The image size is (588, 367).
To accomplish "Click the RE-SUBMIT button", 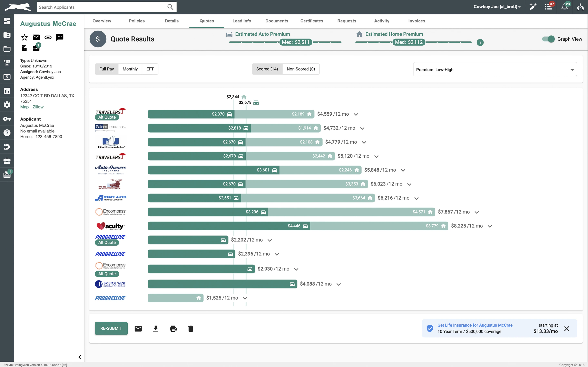I will [x=111, y=328].
